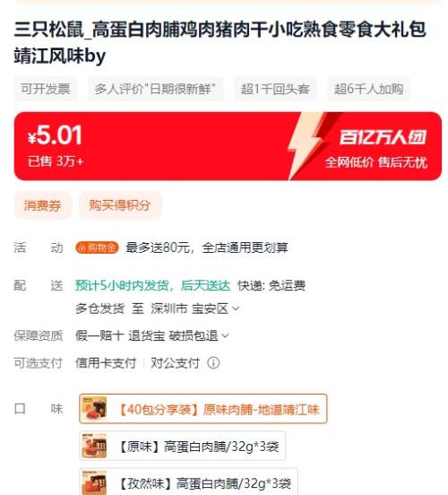Screen dimensions: 448x495
Task: Select the 【原味】高蛋白肉脯/32g*3袋 option
Action: 183,446
